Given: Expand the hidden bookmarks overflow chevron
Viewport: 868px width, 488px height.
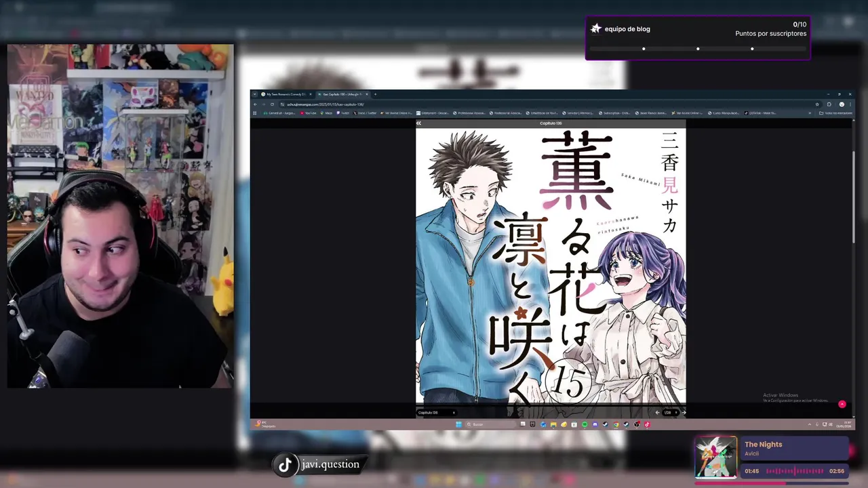Looking at the screenshot, I should pyautogui.click(x=810, y=113).
